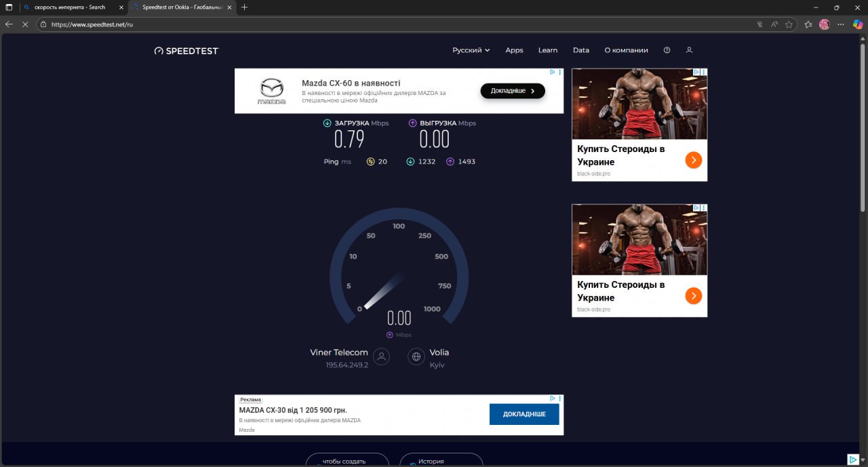Click the Viner Telecom provider name

click(339, 352)
